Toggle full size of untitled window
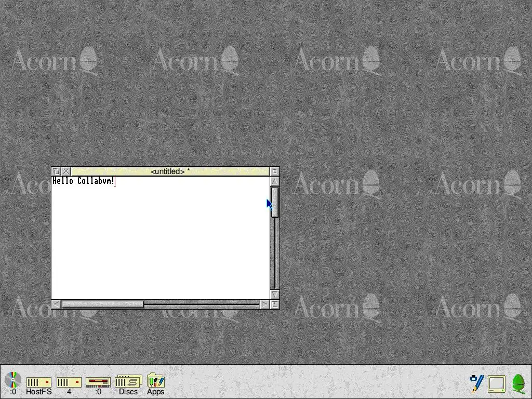 274,171
